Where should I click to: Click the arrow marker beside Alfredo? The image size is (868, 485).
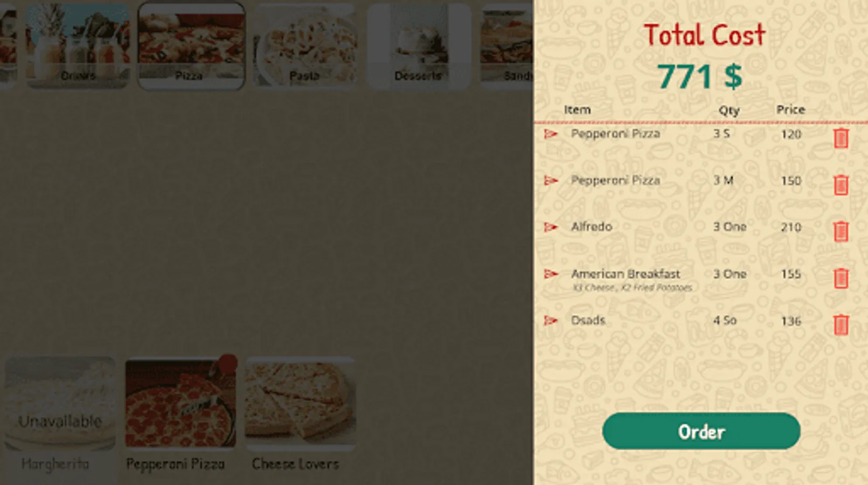point(551,227)
